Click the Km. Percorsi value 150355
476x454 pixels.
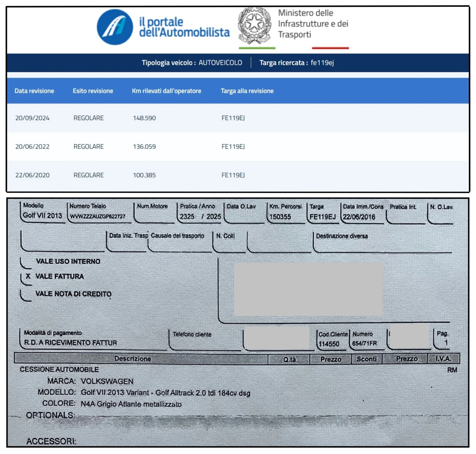point(280,217)
